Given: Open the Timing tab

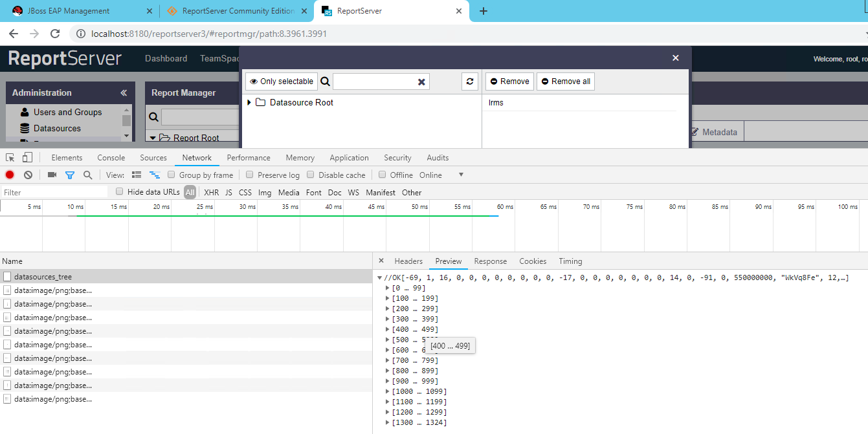Looking at the screenshot, I should [570, 261].
